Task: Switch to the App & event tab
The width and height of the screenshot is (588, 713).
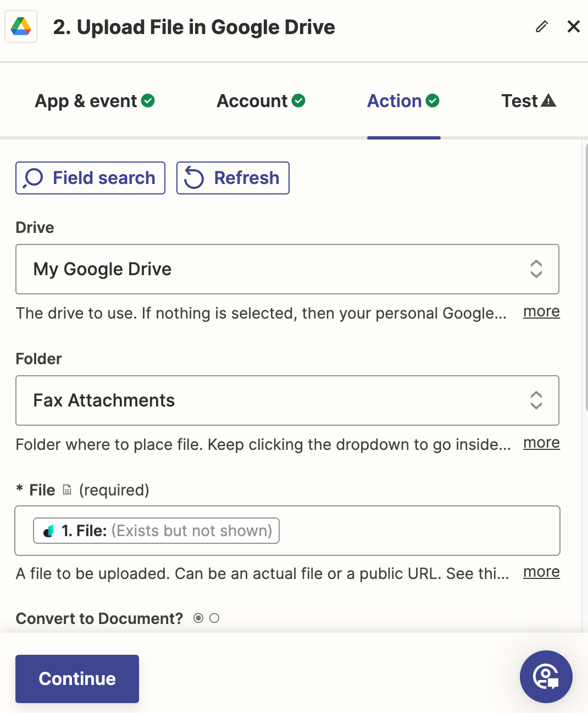Action: coord(95,101)
